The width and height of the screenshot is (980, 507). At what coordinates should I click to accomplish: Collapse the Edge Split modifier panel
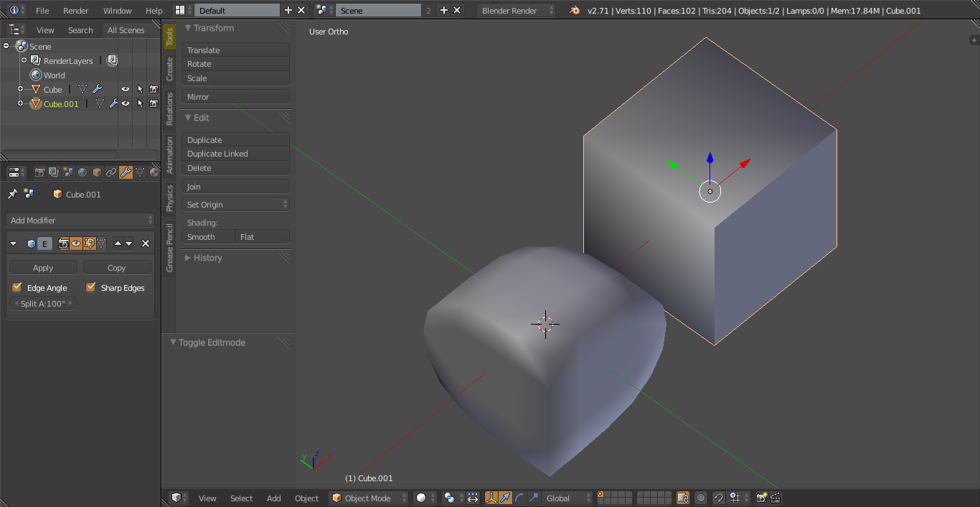click(13, 244)
